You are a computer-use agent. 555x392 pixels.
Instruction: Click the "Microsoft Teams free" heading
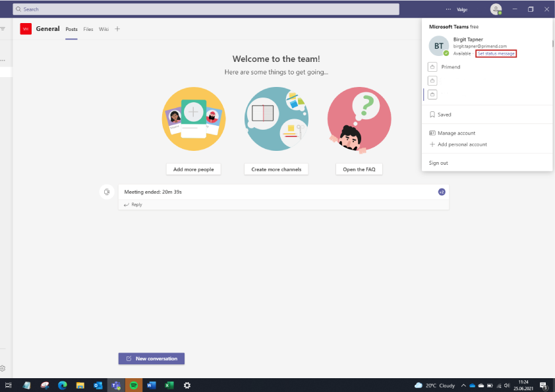coord(453,26)
